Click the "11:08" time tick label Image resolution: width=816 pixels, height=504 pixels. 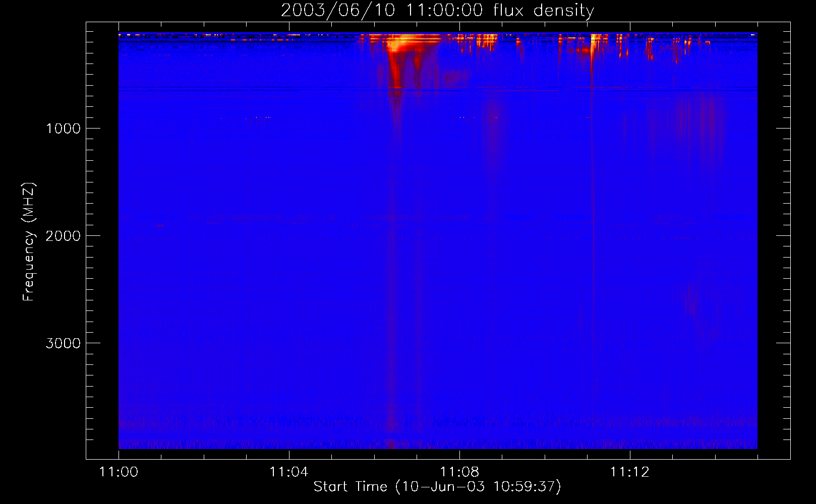(459, 472)
